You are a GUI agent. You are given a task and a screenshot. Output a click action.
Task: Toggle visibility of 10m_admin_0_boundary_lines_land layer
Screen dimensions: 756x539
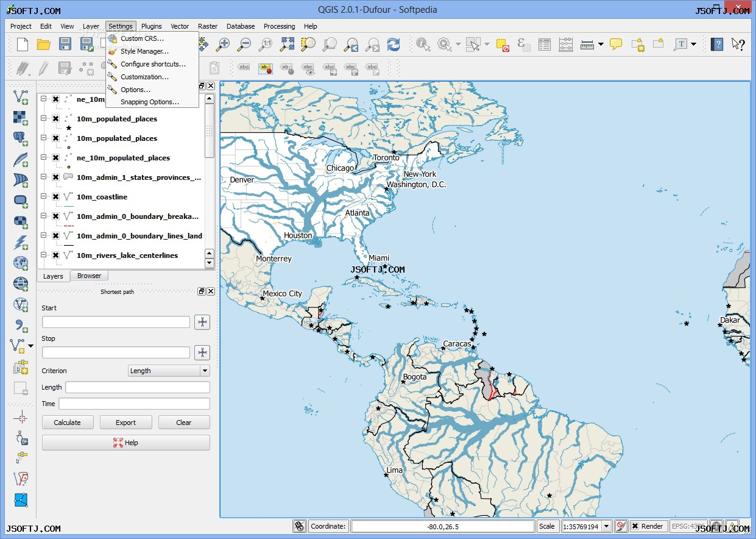point(55,236)
